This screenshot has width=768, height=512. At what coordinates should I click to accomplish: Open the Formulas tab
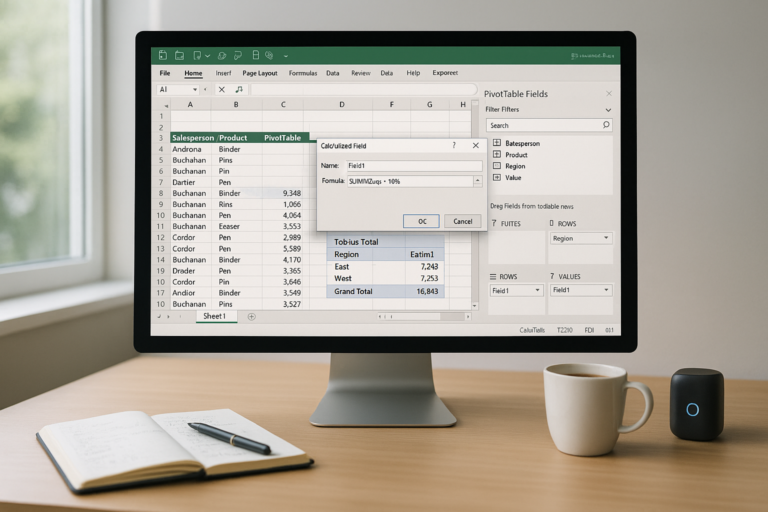point(303,73)
